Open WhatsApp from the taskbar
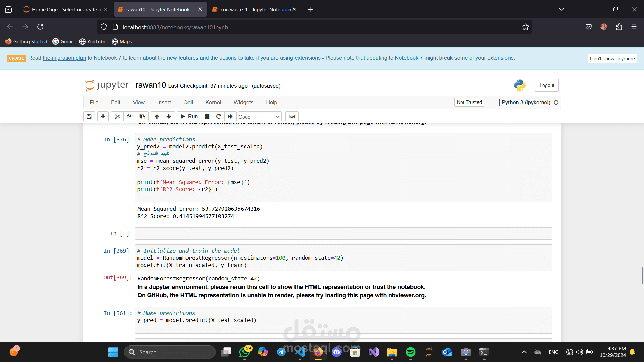This screenshot has width=644, height=362. [245, 352]
